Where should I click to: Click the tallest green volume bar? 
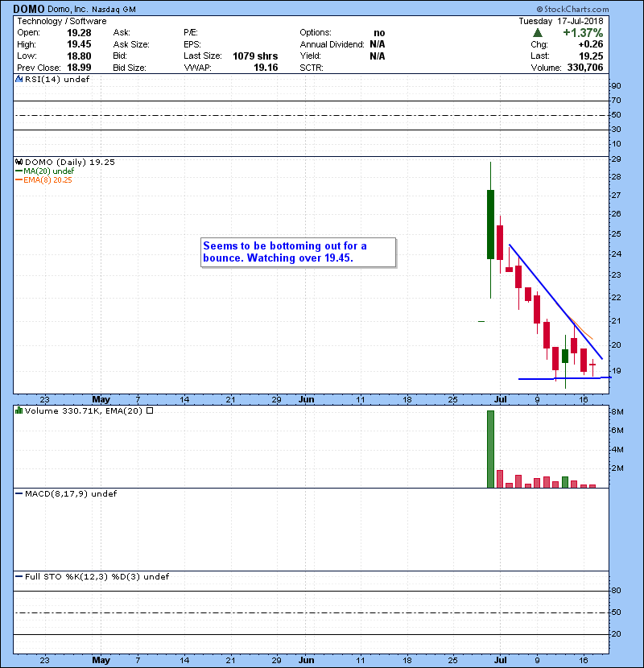click(490, 449)
